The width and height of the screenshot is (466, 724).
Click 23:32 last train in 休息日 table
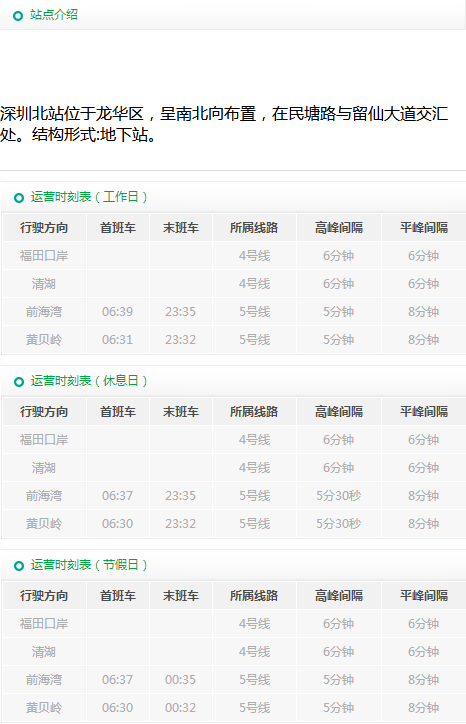click(x=181, y=524)
